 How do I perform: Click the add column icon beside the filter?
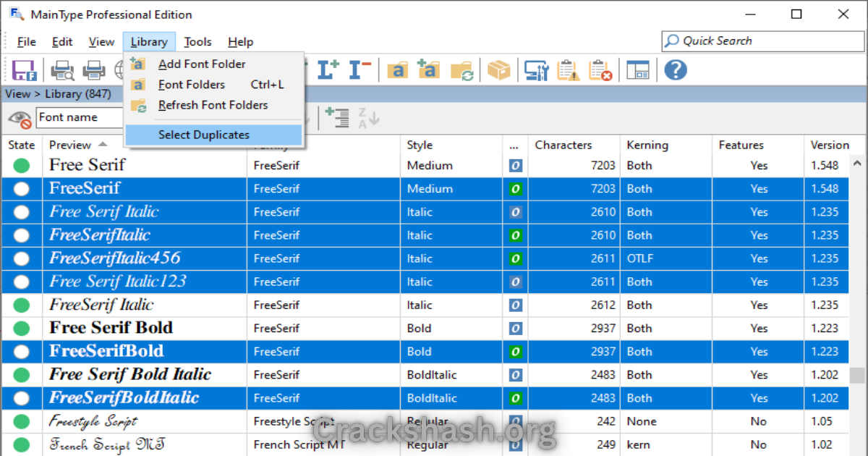[337, 117]
